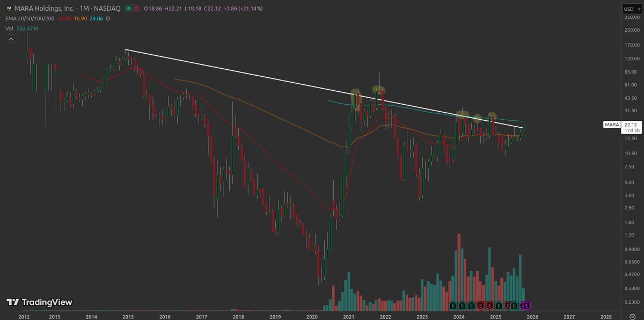Select the MARA price label on the scale
The image size is (644, 320).
click(x=612, y=125)
